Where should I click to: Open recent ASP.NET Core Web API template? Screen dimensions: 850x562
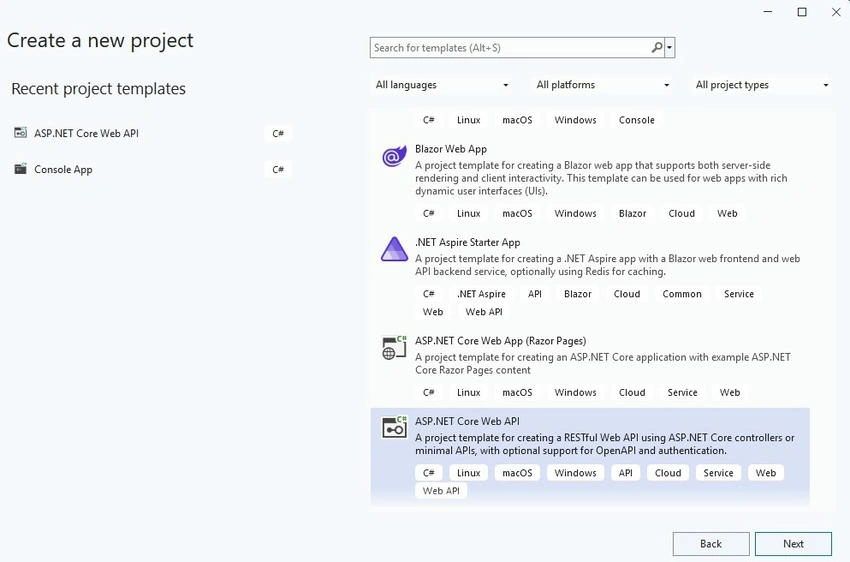pos(152,133)
